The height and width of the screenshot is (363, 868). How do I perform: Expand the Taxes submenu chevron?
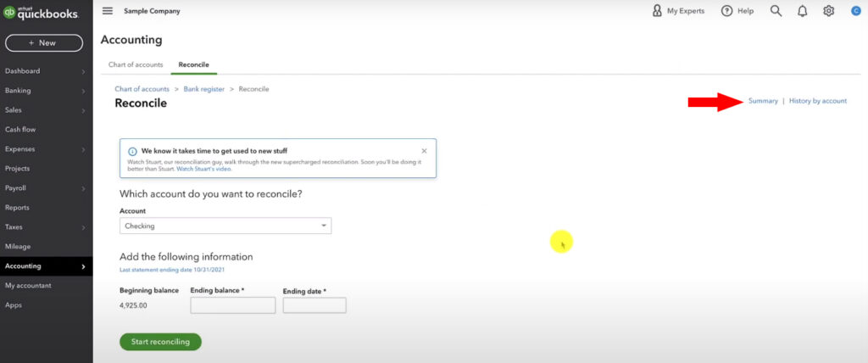83,227
